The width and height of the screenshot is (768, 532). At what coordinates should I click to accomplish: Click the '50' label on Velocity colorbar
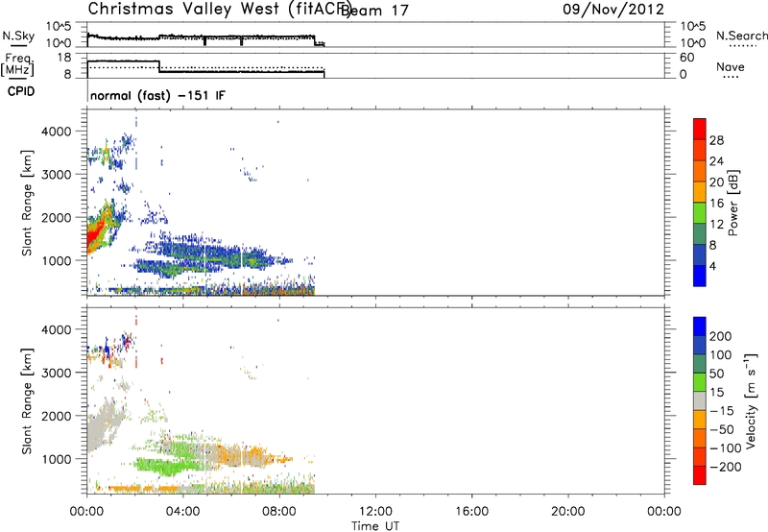(716, 374)
